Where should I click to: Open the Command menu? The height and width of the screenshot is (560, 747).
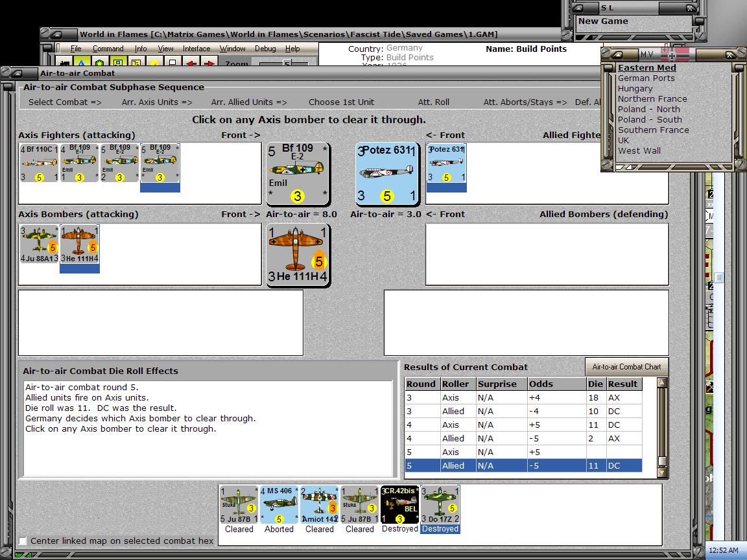coord(108,49)
